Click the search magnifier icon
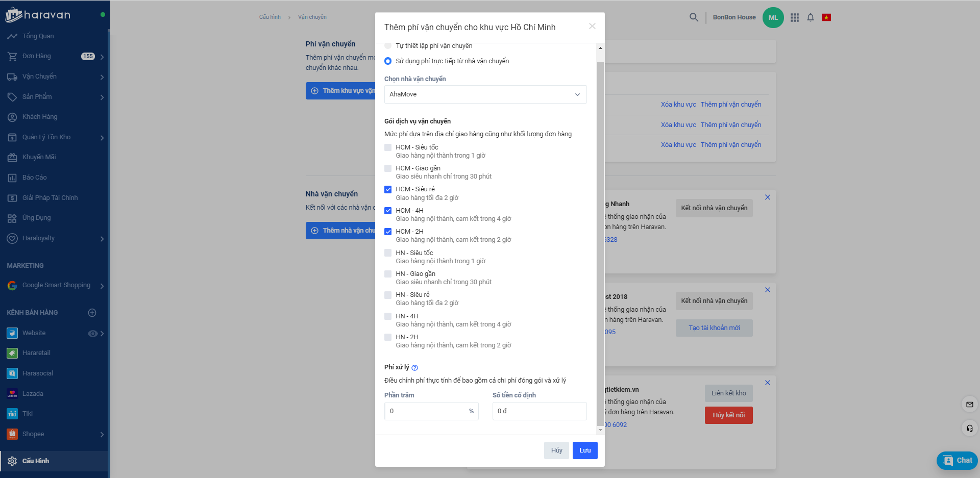Viewport: 980px width, 478px height. pos(694,17)
